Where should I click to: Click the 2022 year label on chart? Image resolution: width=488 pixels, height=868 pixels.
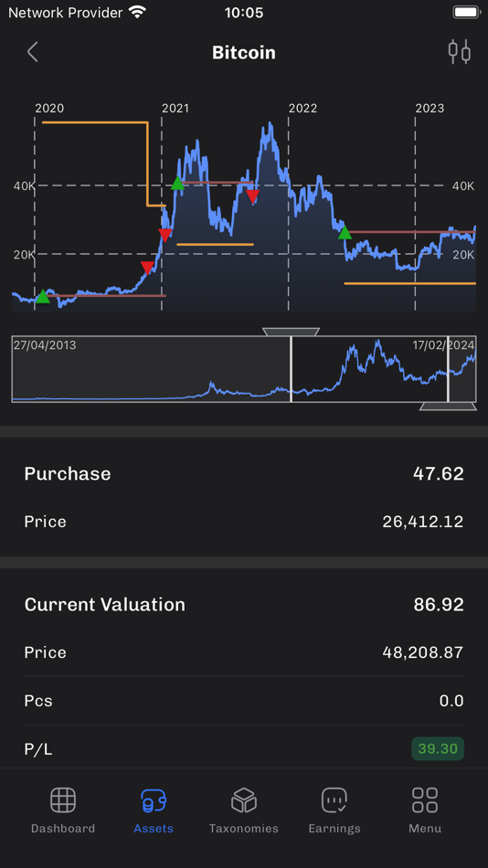coord(303,108)
